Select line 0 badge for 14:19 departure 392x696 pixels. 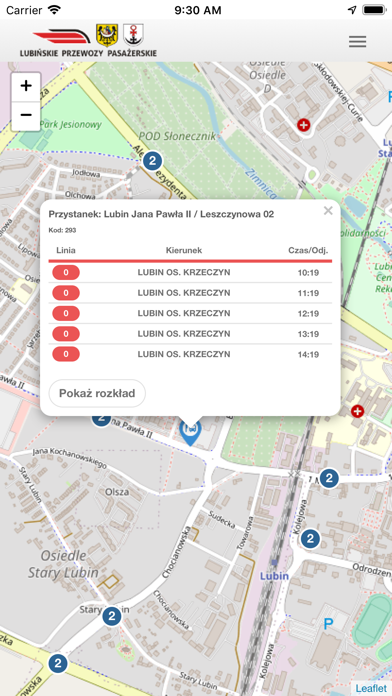coord(66,354)
